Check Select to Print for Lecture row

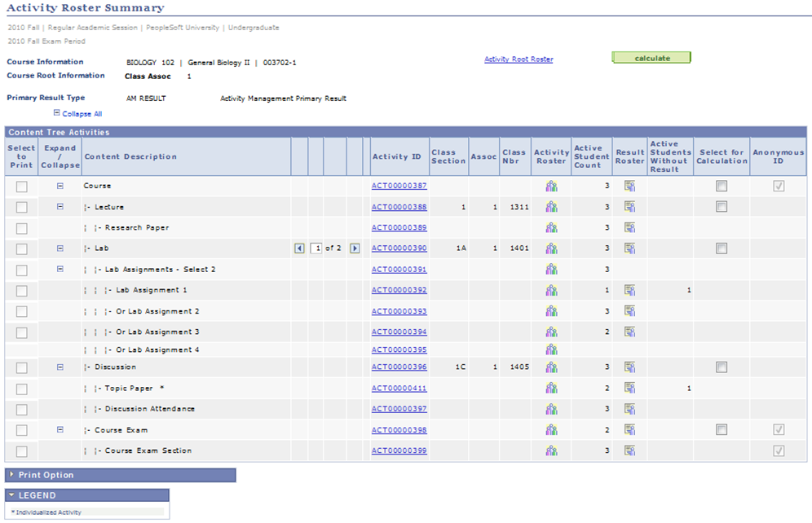click(x=22, y=208)
